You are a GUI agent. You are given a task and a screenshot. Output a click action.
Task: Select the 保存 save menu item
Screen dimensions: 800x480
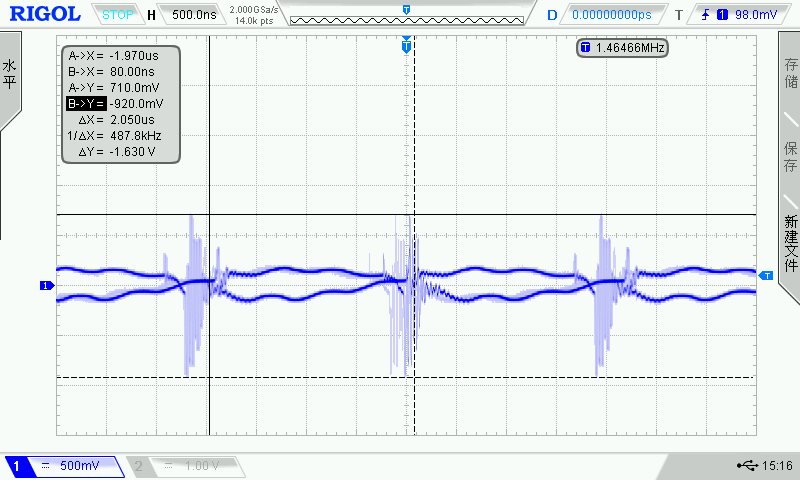pos(790,157)
